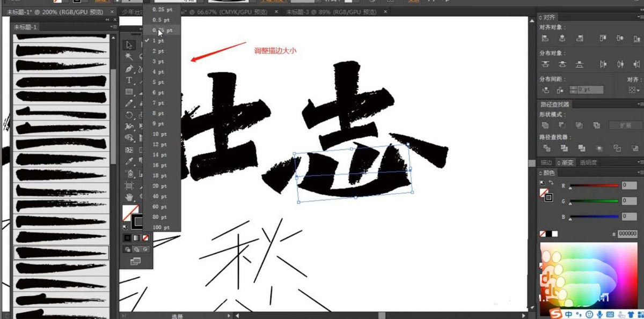Click the Mesh tool in toolbar
The width and height of the screenshot is (644, 319).
pyautogui.click(x=129, y=150)
